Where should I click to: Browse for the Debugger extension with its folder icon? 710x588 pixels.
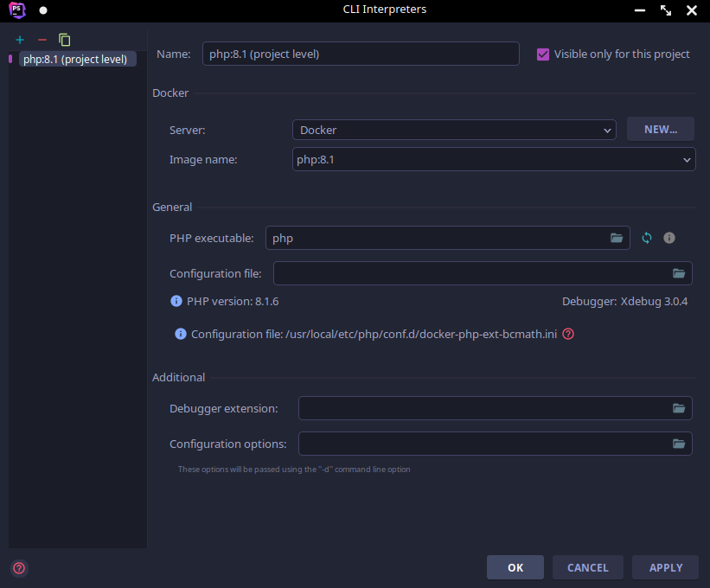(x=678, y=408)
